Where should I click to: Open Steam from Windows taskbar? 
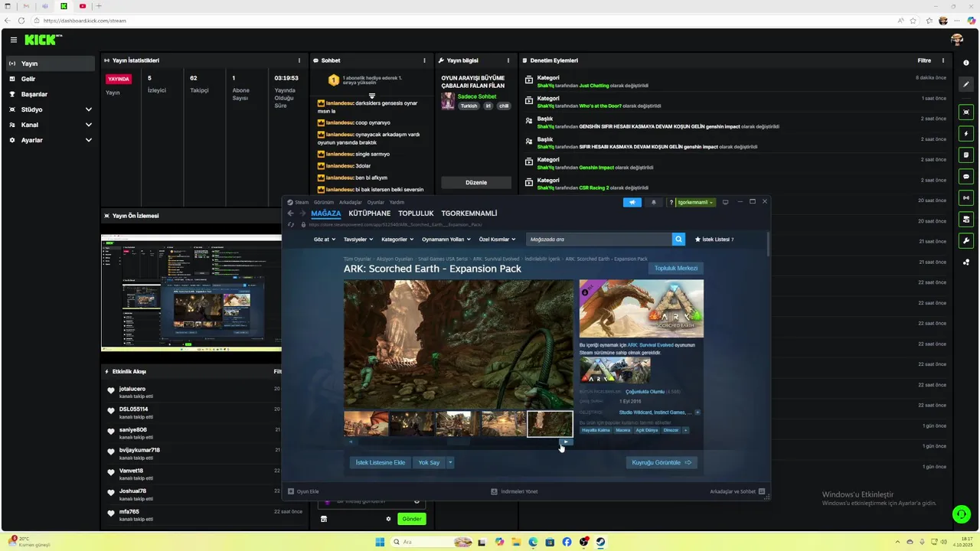601,542
